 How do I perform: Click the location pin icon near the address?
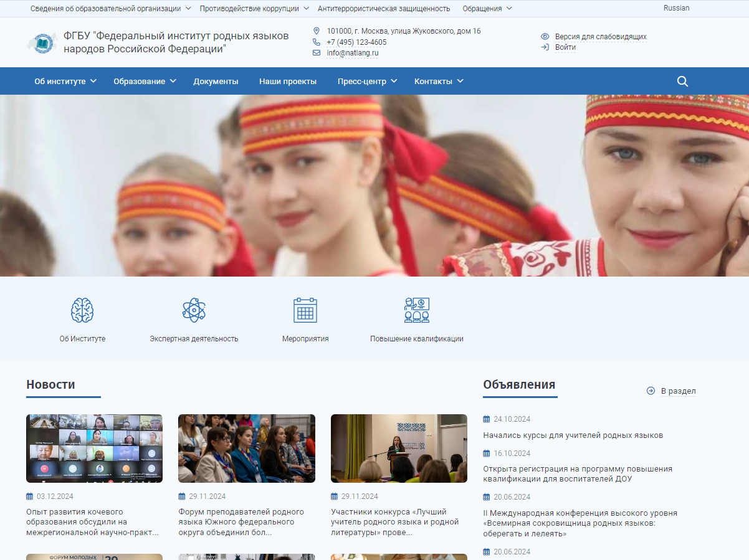click(x=316, y=30)
